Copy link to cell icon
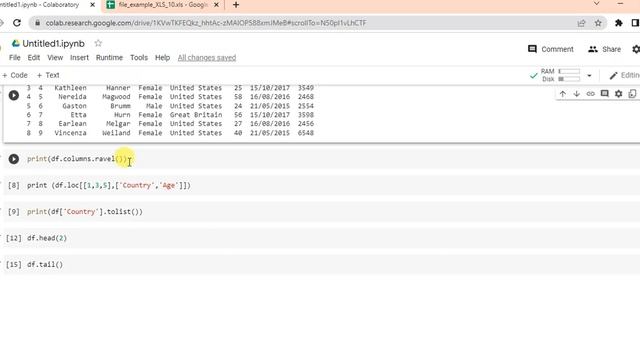This screenshot has height=360, width=640. tap(591, 94)
